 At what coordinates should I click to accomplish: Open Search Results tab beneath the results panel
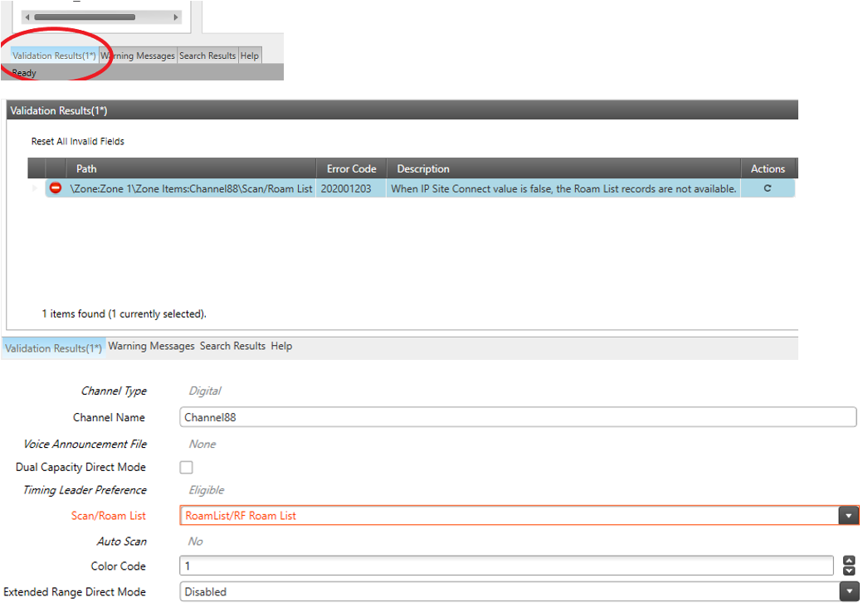[232, 347]
